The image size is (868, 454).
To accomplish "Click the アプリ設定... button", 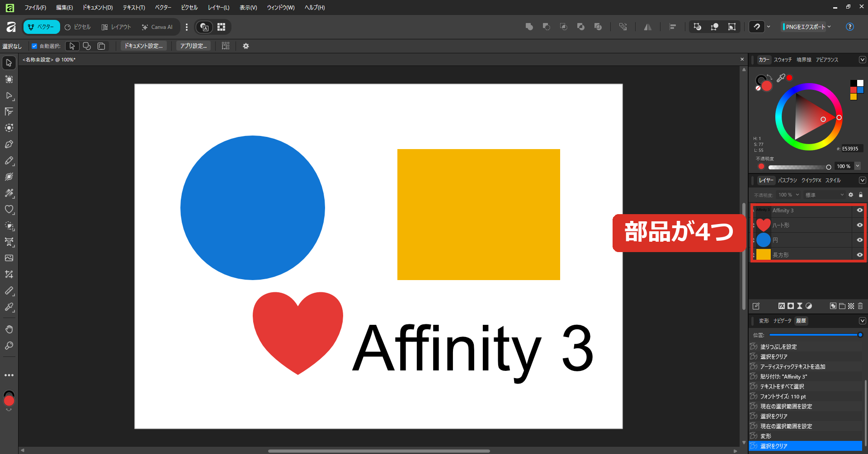I will click(x=193, y=46).
